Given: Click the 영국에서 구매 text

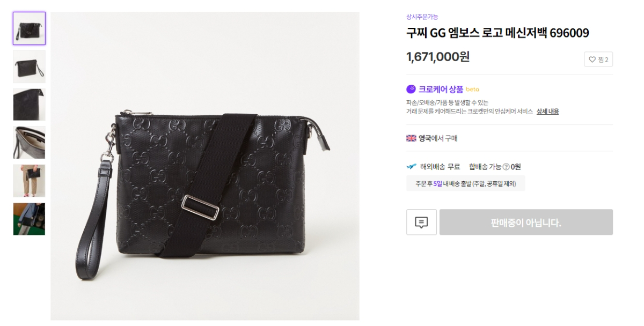Looking at the screenshot, I should 438,138.
